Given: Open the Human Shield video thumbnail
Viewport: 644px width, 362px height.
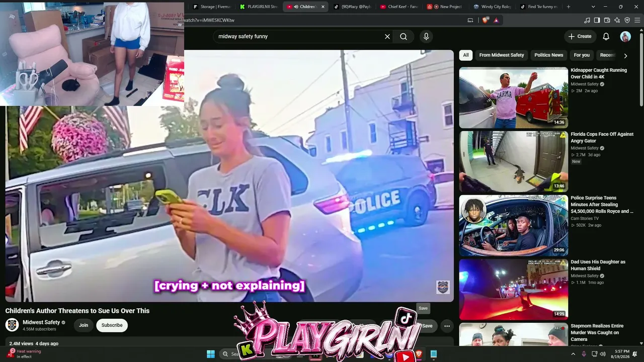Looking at the screenshot, I should click(x=513, y=289).
